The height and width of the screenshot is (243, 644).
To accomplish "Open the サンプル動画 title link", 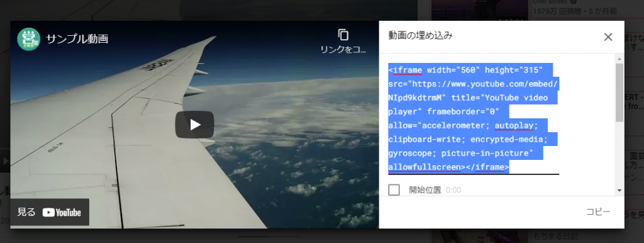I will point(77,39).
